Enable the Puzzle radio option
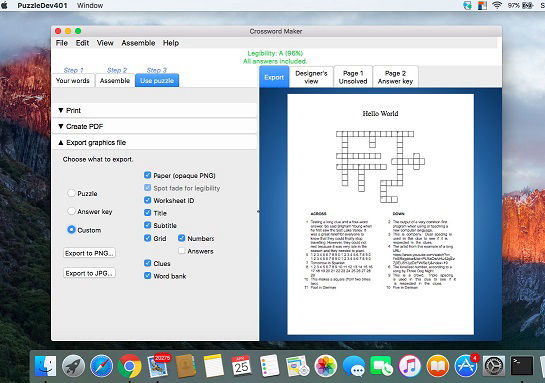Viewport: 545px width, 383px height. pos(71,193)
